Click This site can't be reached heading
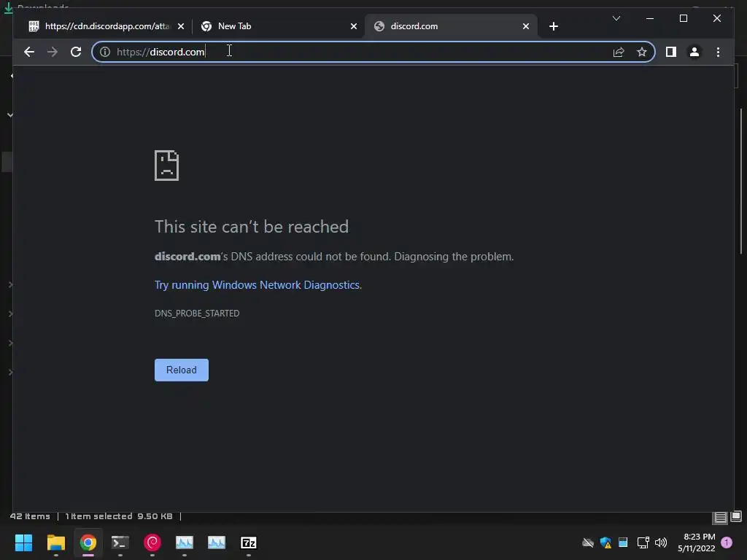 point(252,227)
